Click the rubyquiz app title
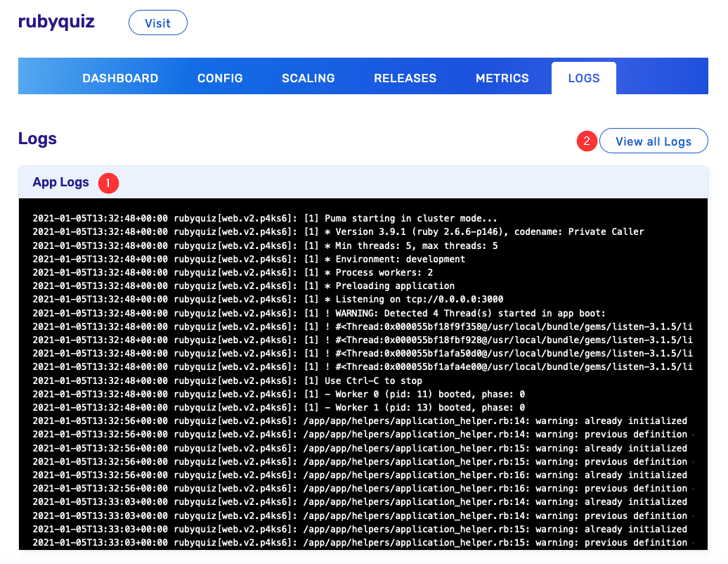728x564 pixels. coord(56,22)
